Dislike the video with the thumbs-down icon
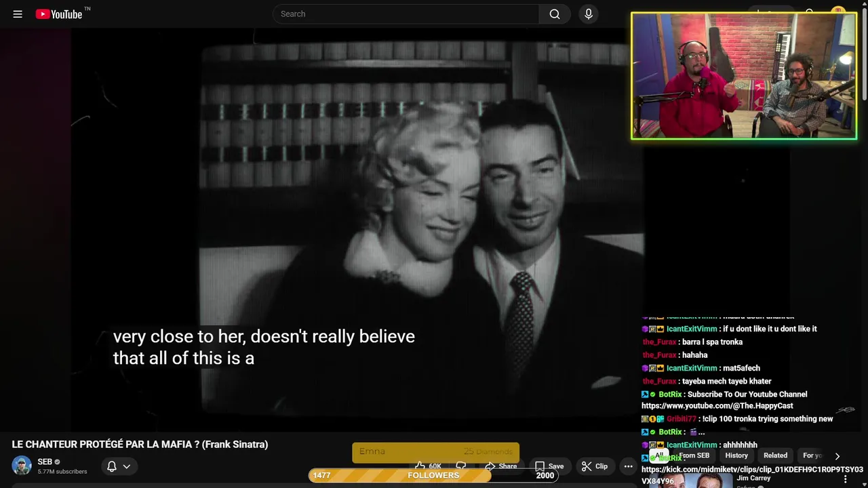868x488 pixels. 461,466
